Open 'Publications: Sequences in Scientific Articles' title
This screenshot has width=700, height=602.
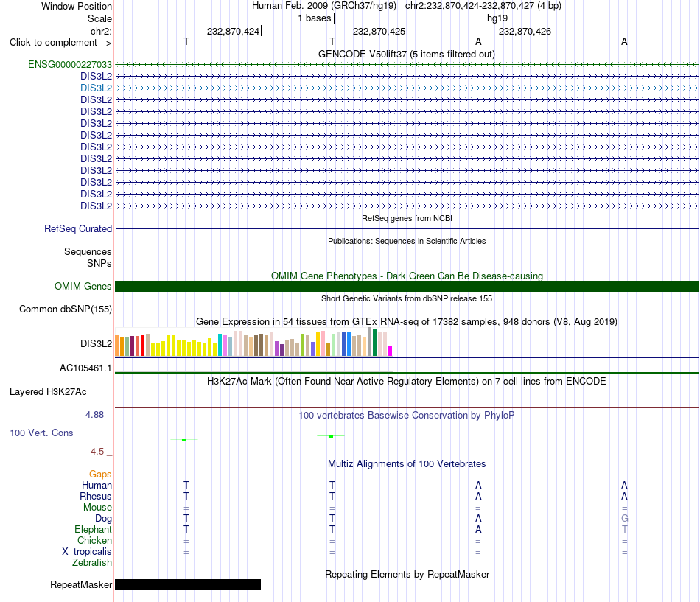407,241
